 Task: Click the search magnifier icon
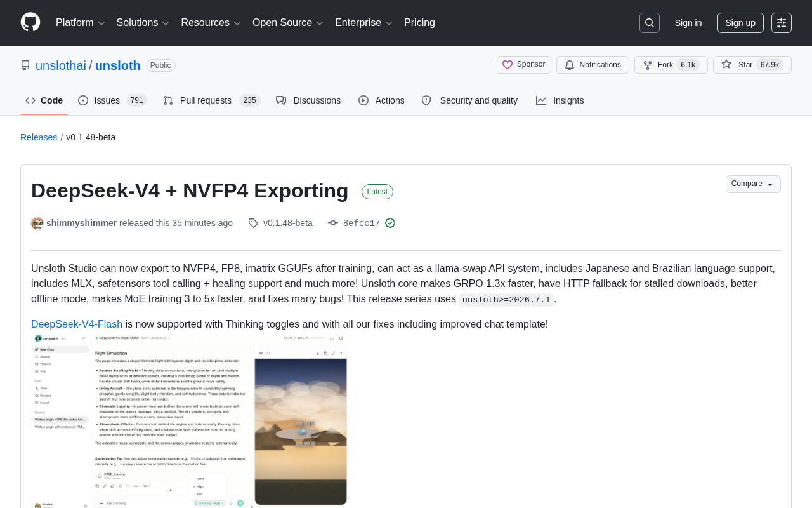point(650,23)
